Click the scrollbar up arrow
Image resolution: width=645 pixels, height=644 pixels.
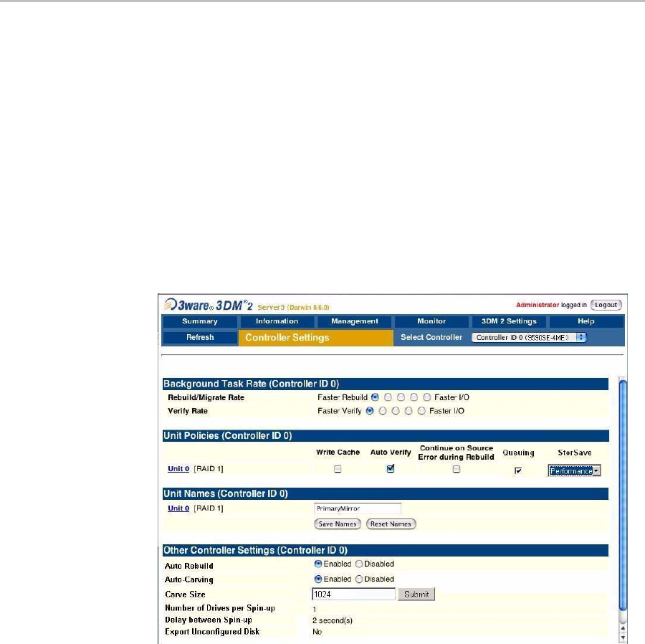pyautogui.click(x=623, y=628)
